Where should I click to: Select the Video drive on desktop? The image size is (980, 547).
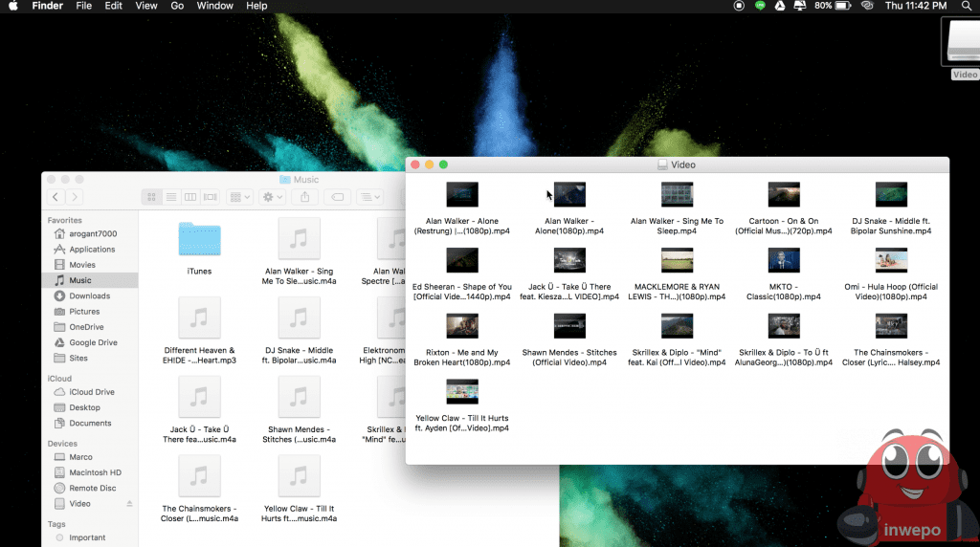[963, 43]
